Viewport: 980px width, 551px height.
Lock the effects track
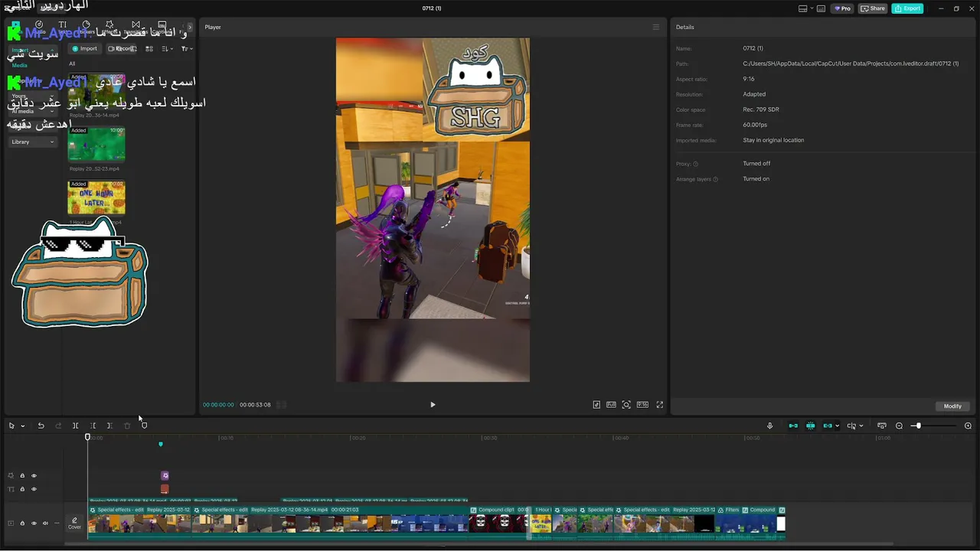coord(22,475)
